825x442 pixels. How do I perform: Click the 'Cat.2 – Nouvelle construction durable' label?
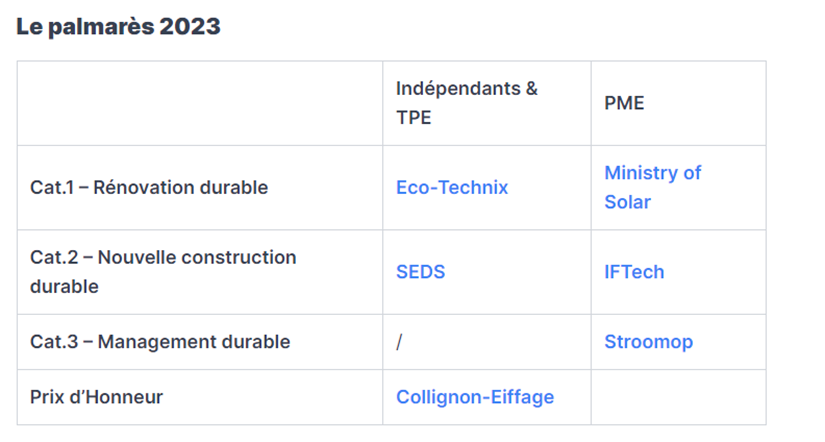[163, 272]
